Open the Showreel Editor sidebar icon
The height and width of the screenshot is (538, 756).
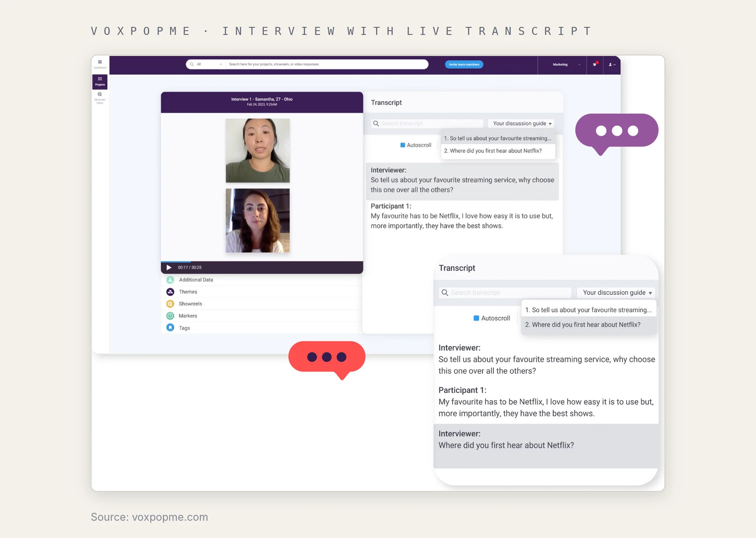tap(100, 98)
